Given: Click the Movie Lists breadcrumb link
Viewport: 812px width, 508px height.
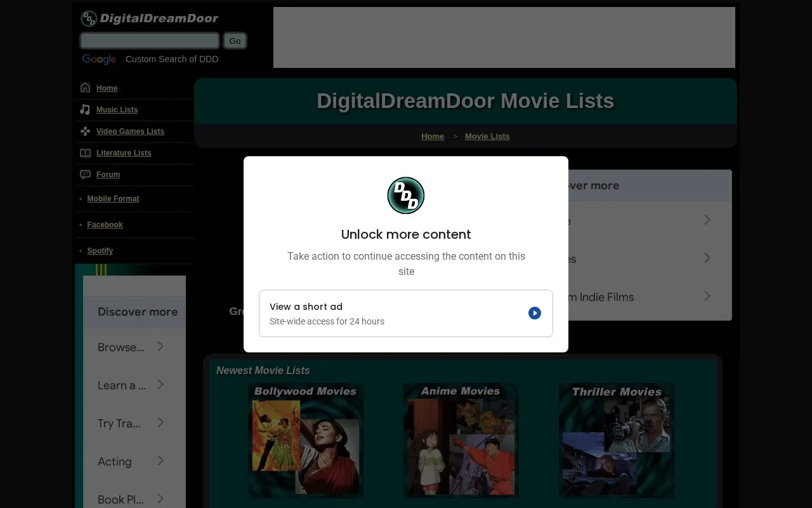Looking at the screenshot, I should (x=487, y=137).
